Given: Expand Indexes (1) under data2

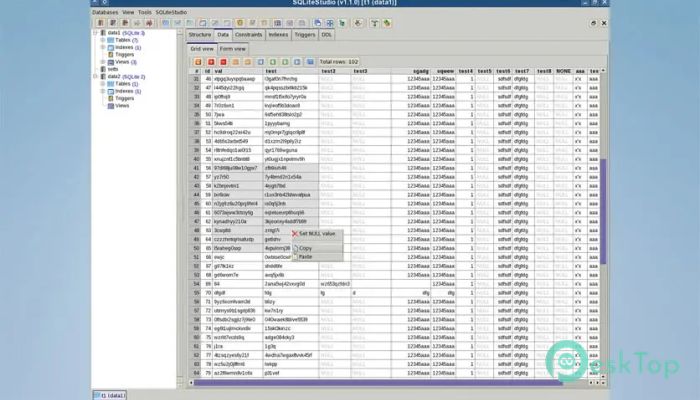Looking at the screenshot, I should click(x=103, y=91).
